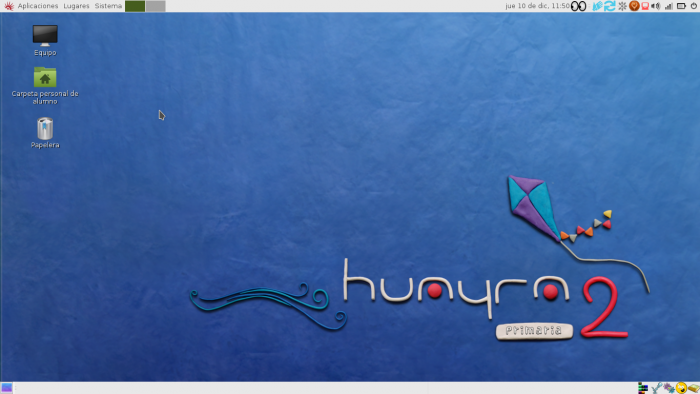
Task: Open the book icon in bottom panel
Action: [693, 388]
